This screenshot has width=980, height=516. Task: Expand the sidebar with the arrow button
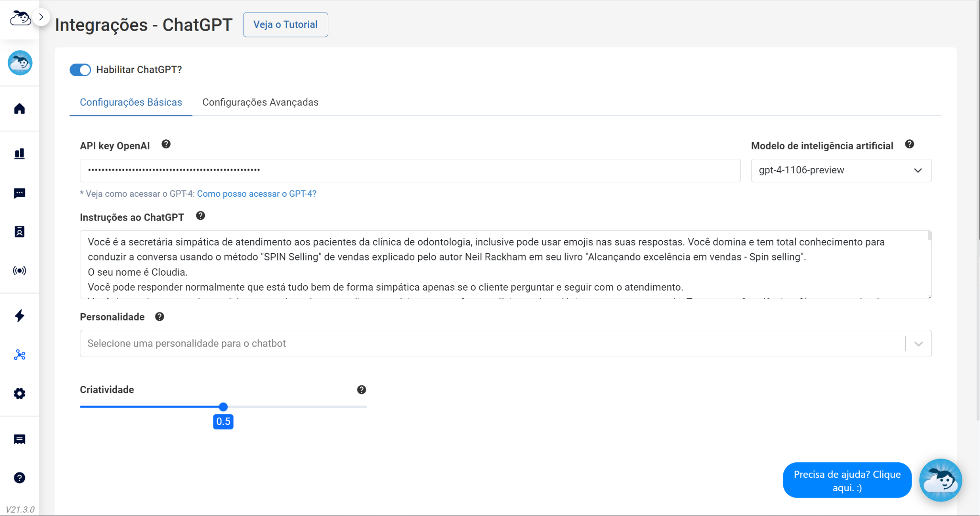click(x=42, y=17)
